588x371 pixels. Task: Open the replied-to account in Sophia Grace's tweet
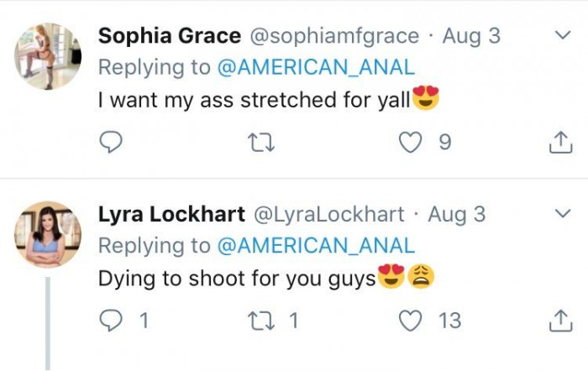point(316,68)
